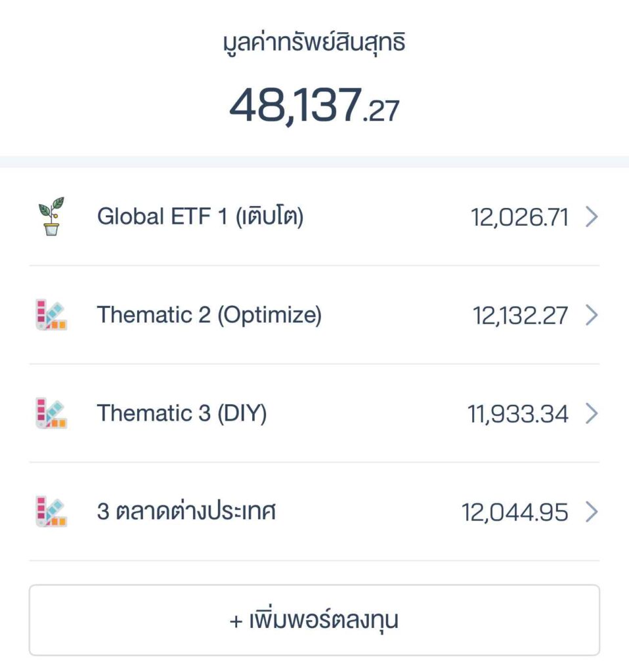
Task: Tap the total net asset value 48,137.27
Action: 314,105
